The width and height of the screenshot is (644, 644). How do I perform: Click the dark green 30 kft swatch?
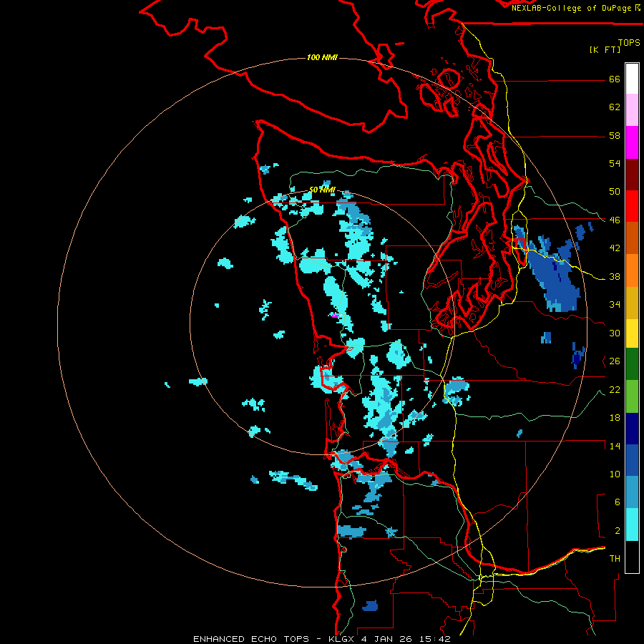(632, 364)
